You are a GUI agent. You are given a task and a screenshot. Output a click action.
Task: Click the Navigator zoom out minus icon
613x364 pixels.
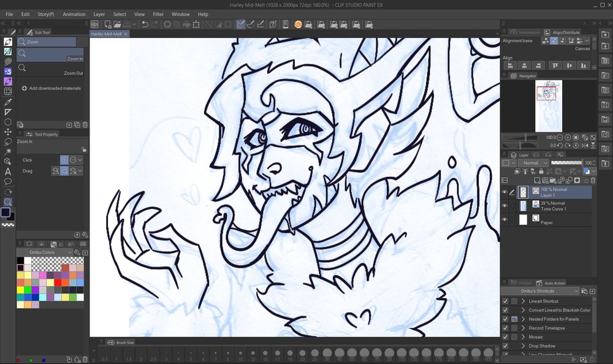point(560,138)
